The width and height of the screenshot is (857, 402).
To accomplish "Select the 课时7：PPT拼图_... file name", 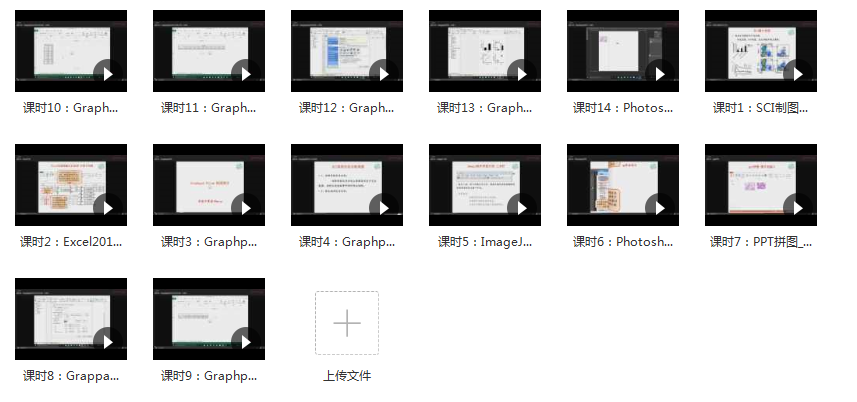I will tap(761, 242).
